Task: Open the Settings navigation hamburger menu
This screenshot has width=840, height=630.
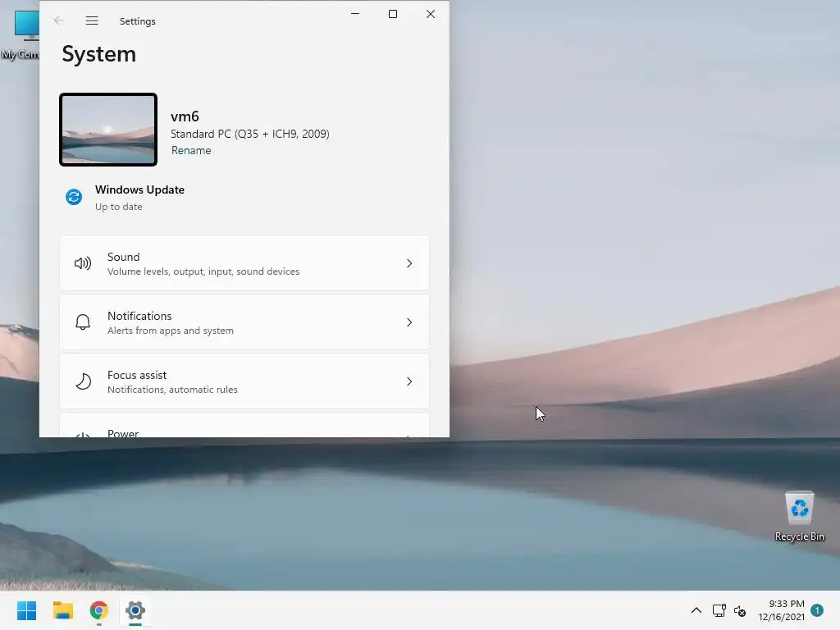Action: (92, 21)
